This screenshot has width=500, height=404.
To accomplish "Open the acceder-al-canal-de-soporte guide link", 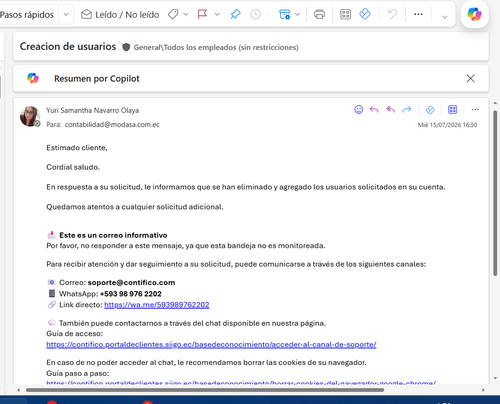I will [211, 345].
